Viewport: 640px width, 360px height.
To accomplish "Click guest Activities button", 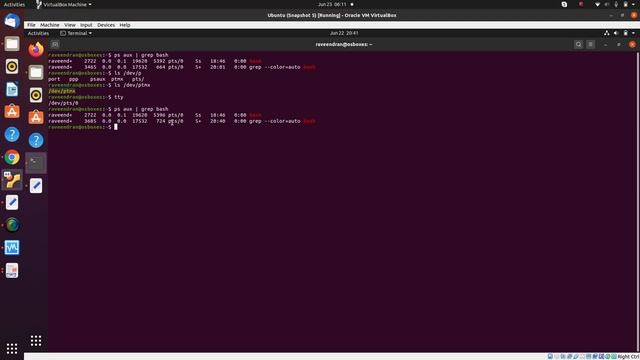I will (x=38, y=33).
